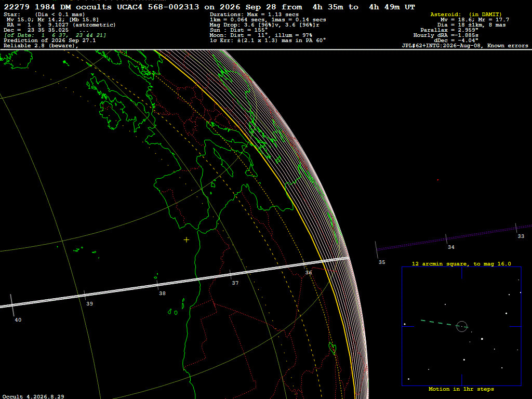532x399 pixels.
Task: Click the '12 arcmin square, to mag 16.0' caption
Action: (x=461, y=263)
